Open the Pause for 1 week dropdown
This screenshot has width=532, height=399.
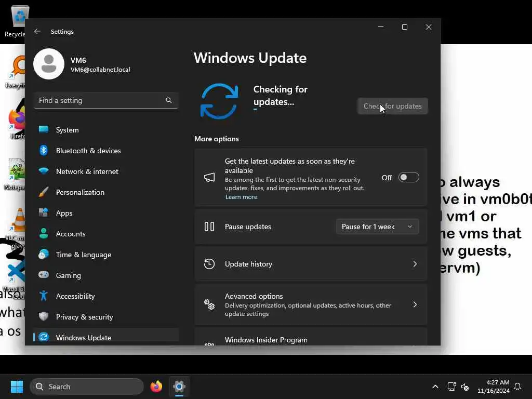coord(377,227)
